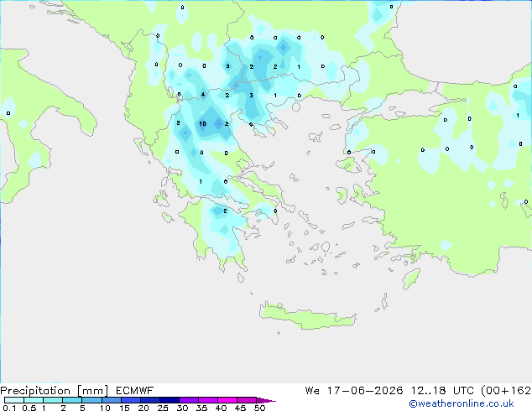The height and width of the screenshot is (411, 532).
Task: Click the "We 17-06-2026" date text
Action: 354,391
